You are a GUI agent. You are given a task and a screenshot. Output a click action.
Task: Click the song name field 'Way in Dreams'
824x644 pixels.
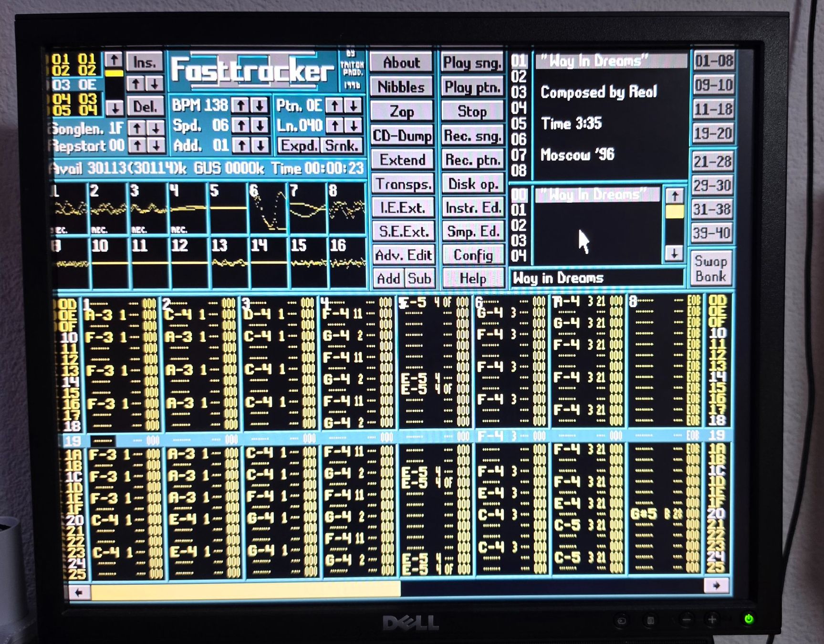(x=597, y=278)
